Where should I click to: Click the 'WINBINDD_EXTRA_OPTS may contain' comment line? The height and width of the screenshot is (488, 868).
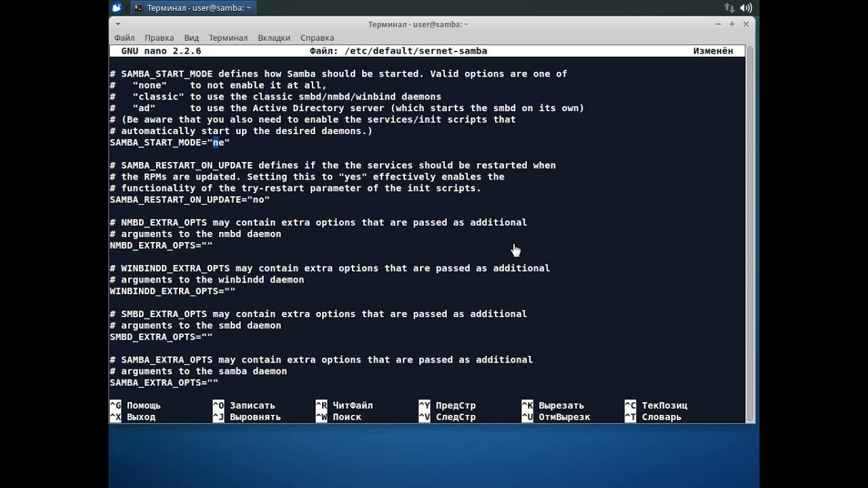coord(330,268)
